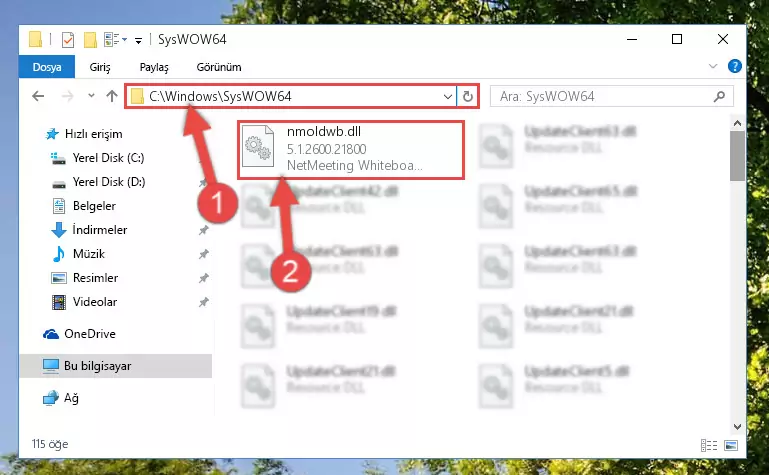Click the search magnifier icon
The image size is (769, 475).
tap(719, 96)
